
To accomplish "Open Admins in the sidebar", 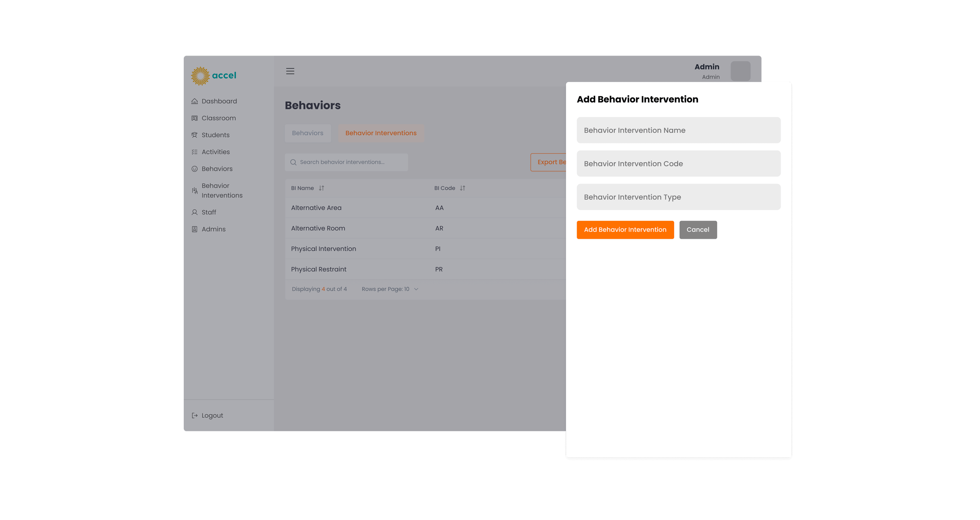I will tap(213, 229).
